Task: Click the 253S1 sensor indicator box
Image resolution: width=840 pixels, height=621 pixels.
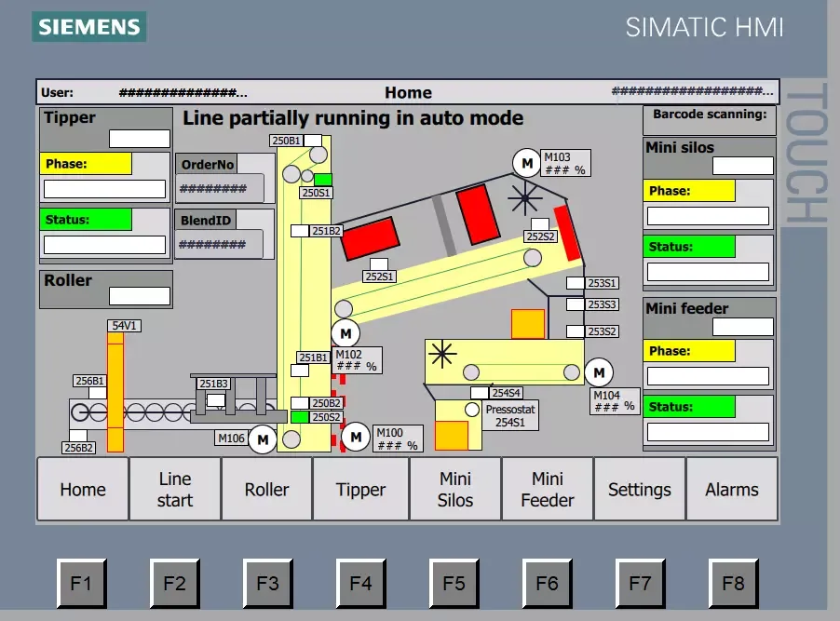Action: pos(575,282)
